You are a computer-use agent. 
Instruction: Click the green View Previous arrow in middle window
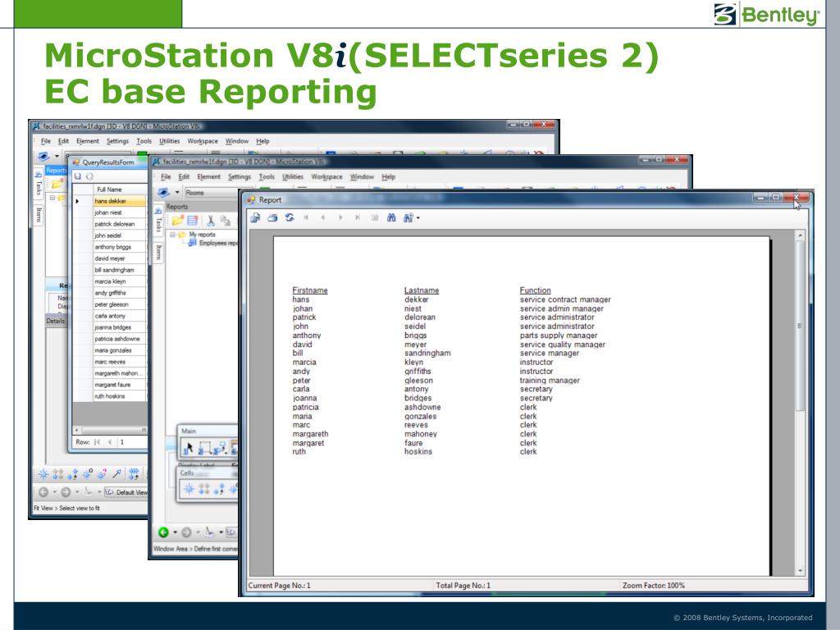163,532
